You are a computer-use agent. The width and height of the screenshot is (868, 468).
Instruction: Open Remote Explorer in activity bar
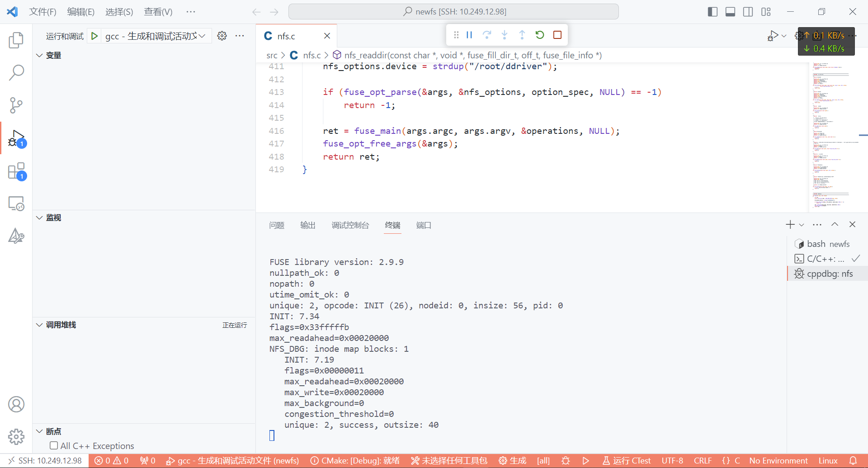click(x=16, y=204)
